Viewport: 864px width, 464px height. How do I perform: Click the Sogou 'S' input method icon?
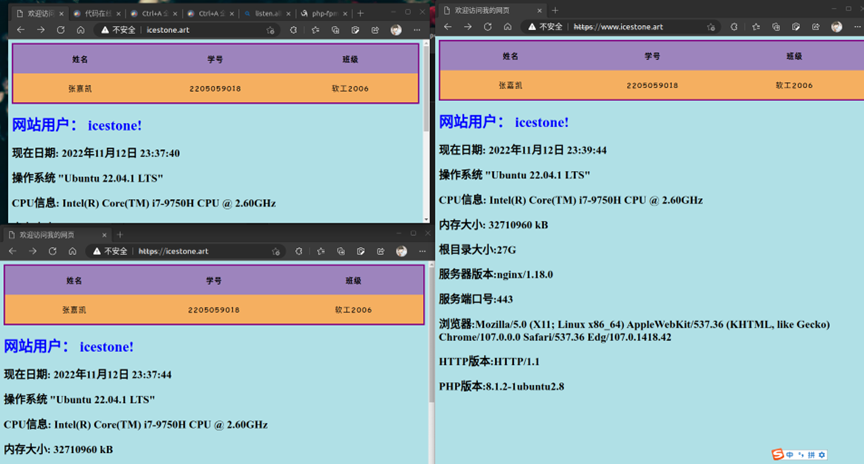coord(778,455)
